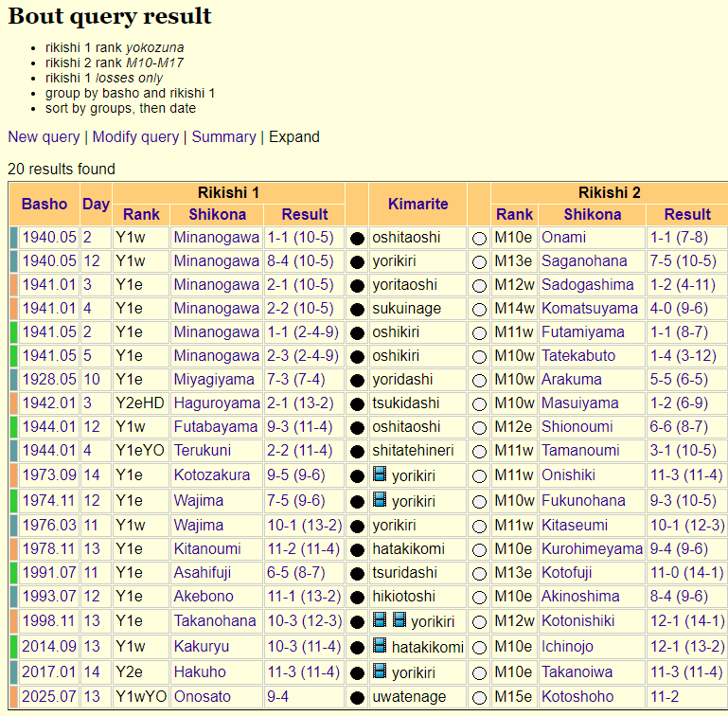Open video icon in Kakuryu 2014.09 row
728x716 pixels.
[380, 645]
